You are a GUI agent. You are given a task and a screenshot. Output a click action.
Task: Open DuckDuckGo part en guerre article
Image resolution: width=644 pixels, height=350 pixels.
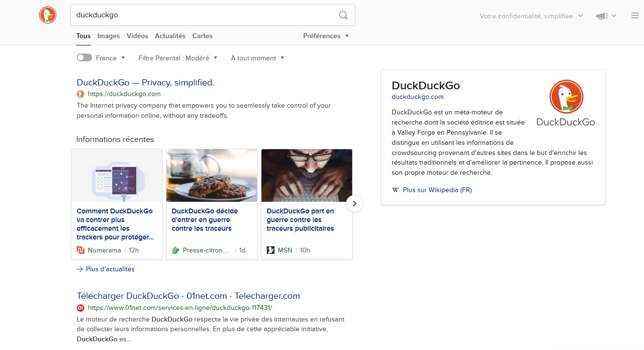coord(301,220)
